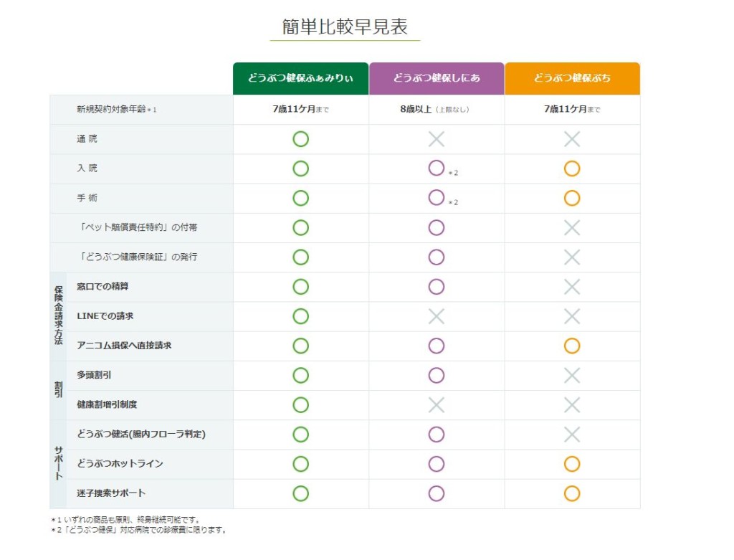
Task: Click the アニコム損保へ直接請求 row label
Action: click(124, 346)
